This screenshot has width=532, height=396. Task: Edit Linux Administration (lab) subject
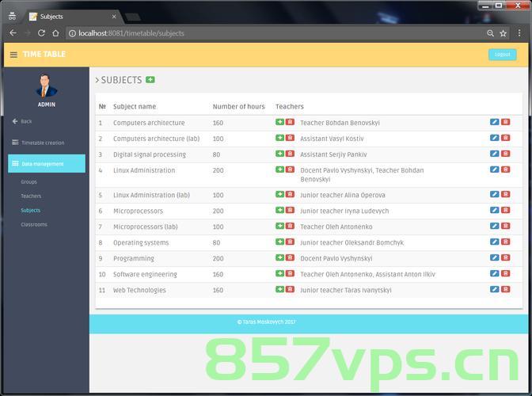[494, 195]
